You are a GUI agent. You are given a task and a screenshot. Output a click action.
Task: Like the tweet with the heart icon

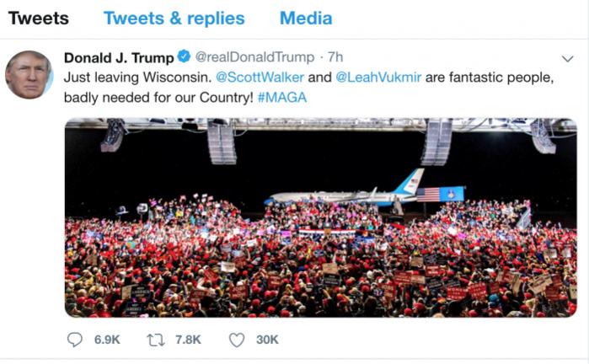click(237, 340)
